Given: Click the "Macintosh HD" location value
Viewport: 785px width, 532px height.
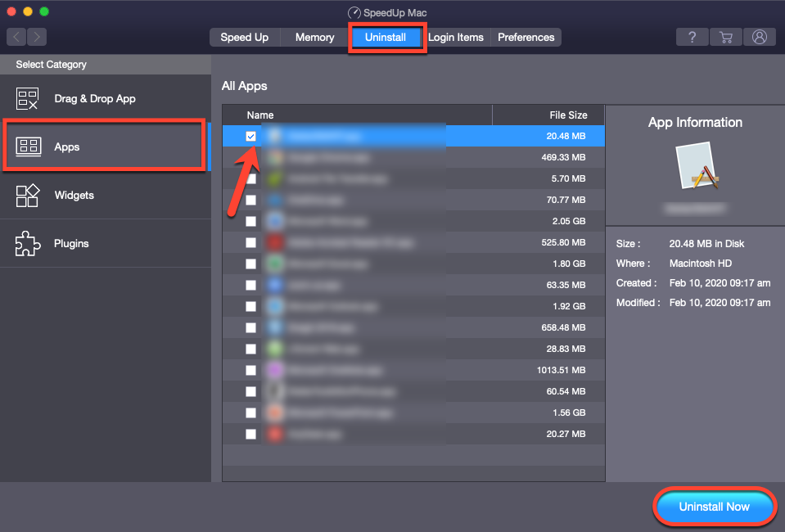Looking at the screenshot, I should click(x=701, y=264).
